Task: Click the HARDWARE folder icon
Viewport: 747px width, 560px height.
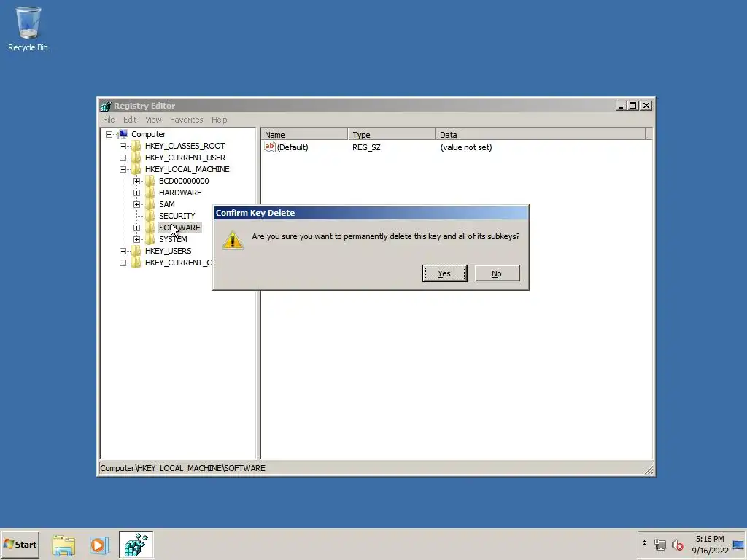Action: 150,192
